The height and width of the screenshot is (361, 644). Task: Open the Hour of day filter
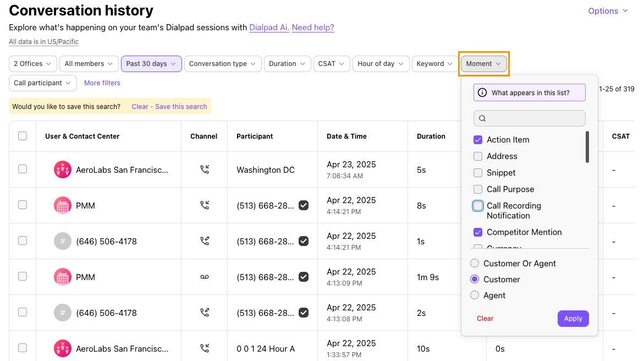tap(381, 64)
